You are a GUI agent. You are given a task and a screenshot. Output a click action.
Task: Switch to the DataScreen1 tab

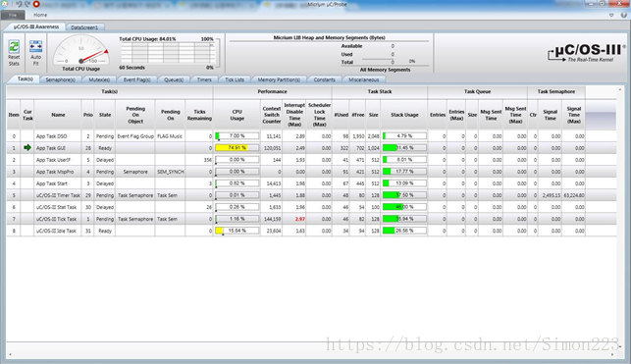[x=84, y=27]
